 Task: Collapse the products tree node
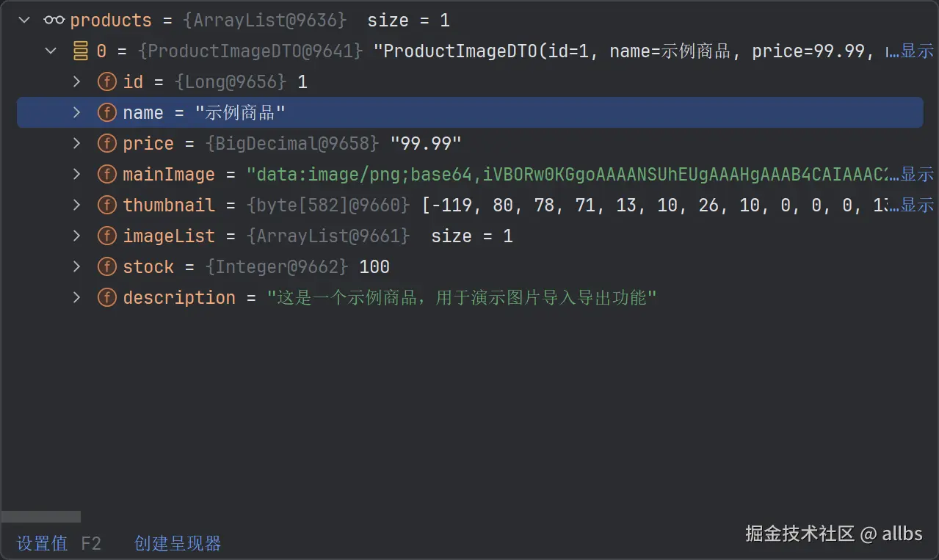pyautogui.click(x=24, y=20)
